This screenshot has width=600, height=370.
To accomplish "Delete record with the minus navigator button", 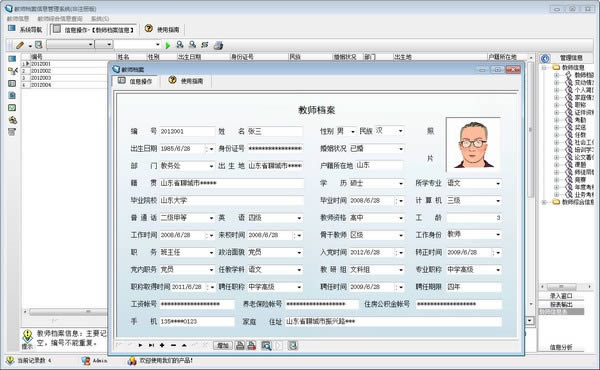I will coord(173,346).
